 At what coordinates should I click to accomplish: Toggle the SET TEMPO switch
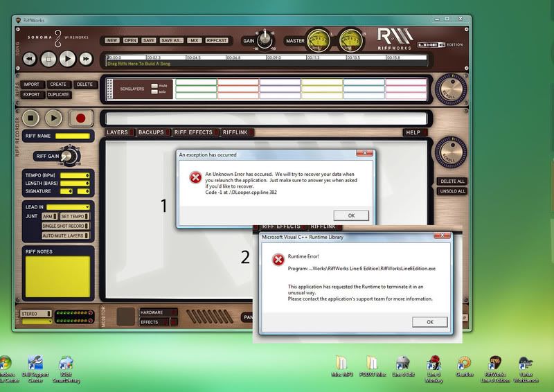(74, 216)
